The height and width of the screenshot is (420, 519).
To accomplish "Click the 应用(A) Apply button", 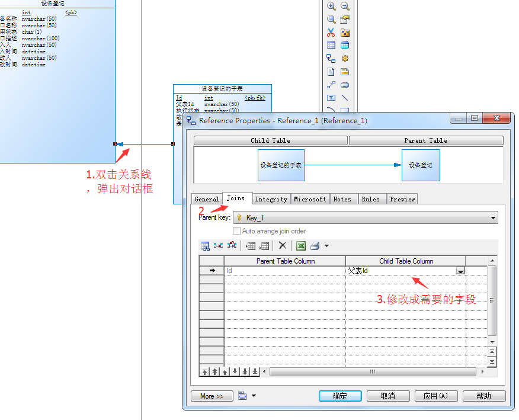I will tap(436, 396).
